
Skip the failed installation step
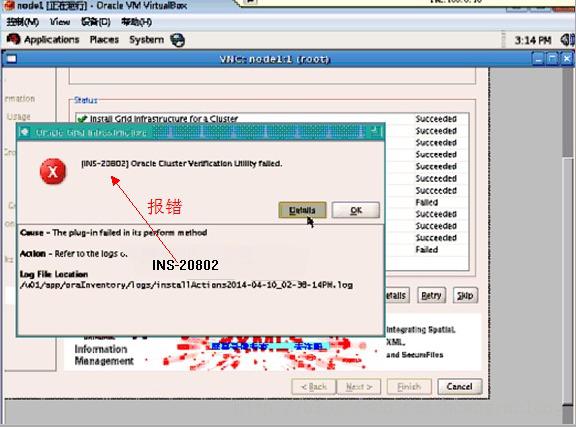click(465, 295)
